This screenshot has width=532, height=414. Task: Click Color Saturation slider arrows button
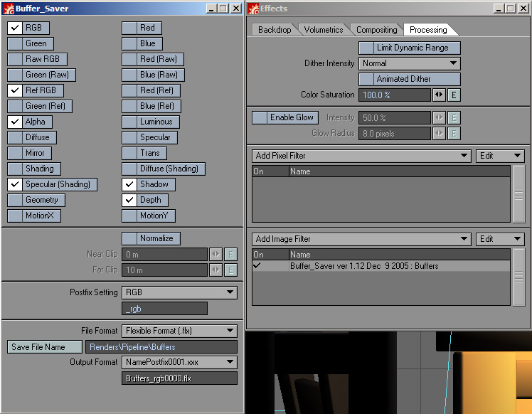click(439, 95)
